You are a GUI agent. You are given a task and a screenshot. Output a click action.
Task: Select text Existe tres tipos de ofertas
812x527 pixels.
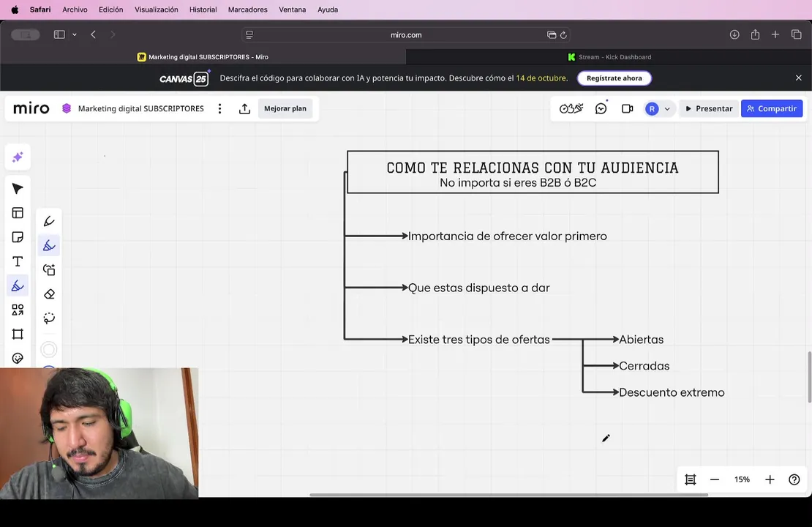479,340
